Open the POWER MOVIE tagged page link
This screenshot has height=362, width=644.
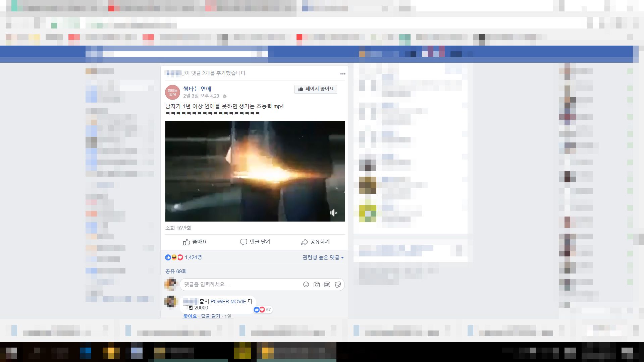click(228, 301)
